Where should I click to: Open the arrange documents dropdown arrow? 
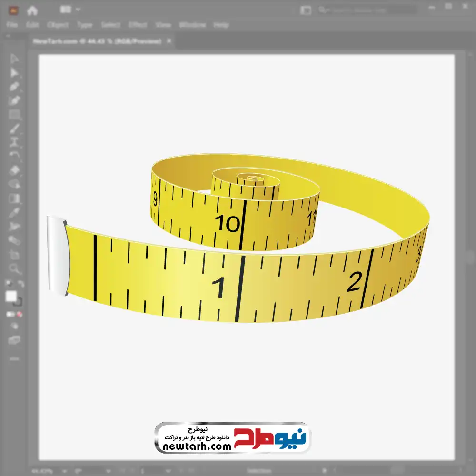click(x=78, y=10)
